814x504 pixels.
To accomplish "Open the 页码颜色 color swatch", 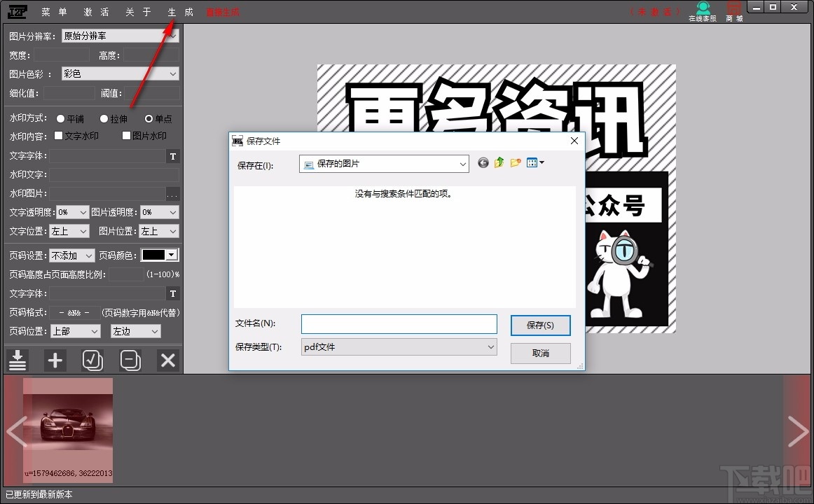I will click(160, 255).
